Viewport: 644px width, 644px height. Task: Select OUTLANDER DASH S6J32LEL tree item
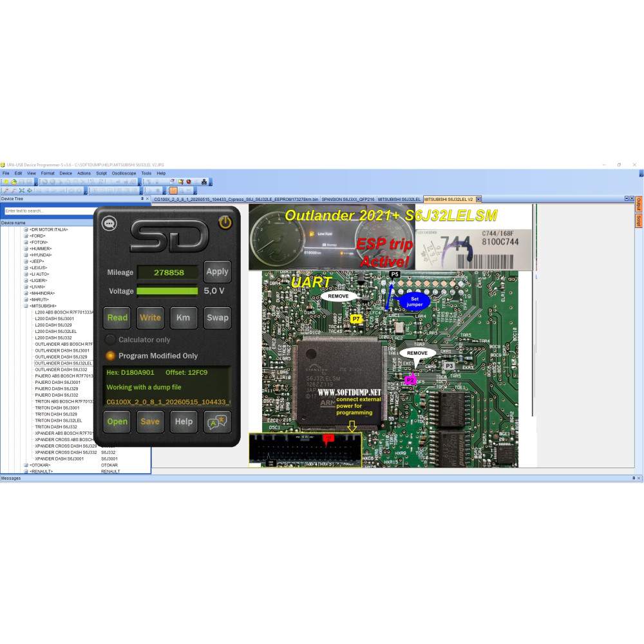click(63, 363)
